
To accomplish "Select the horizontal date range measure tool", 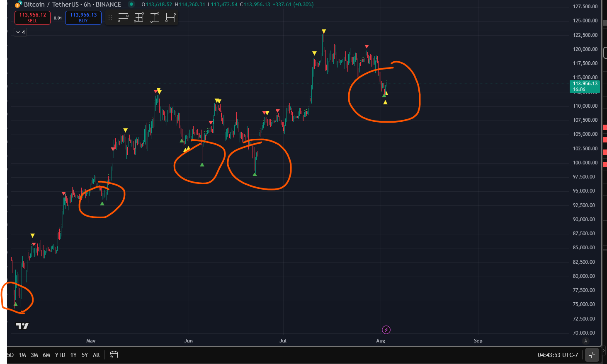I will coord(170,18).
